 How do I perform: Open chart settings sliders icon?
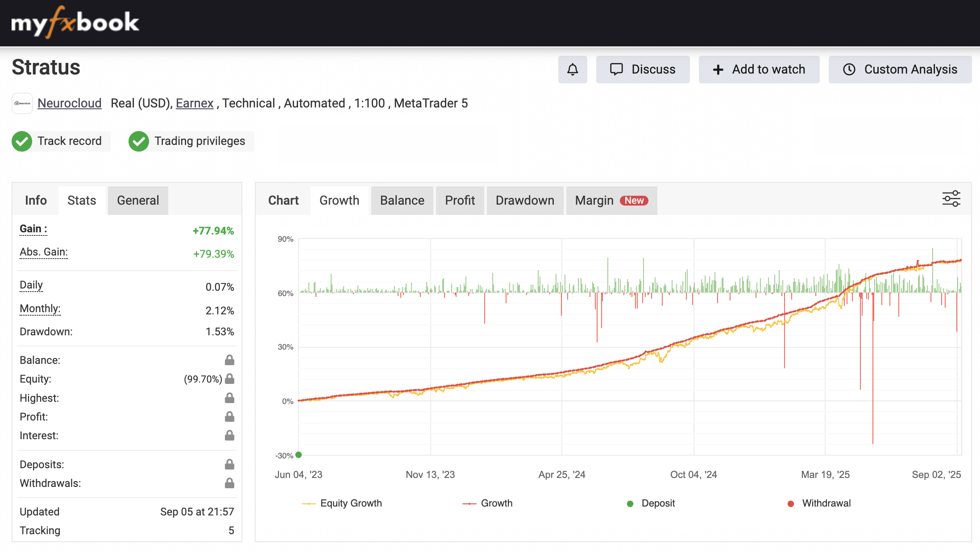click(x=951, y=199)
